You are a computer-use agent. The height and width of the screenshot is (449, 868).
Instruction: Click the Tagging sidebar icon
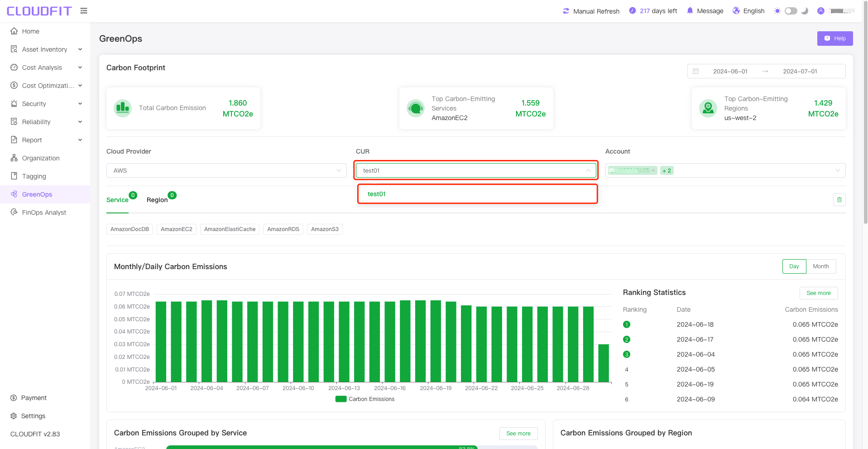pyautogui.click(x=14, y=176)
